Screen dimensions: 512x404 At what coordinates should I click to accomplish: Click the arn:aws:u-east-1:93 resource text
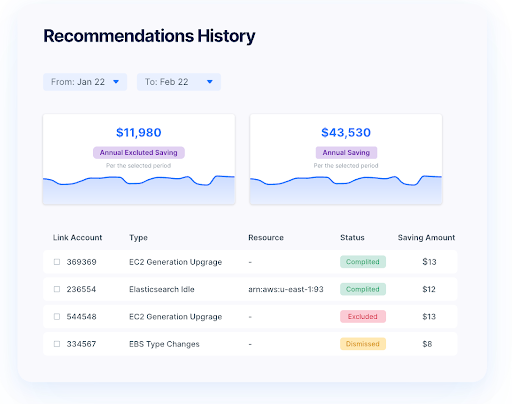286,289
